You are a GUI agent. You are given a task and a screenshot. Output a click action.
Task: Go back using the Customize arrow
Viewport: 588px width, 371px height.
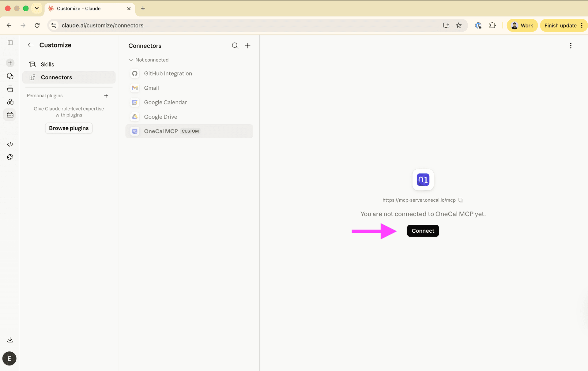point(31,45)
